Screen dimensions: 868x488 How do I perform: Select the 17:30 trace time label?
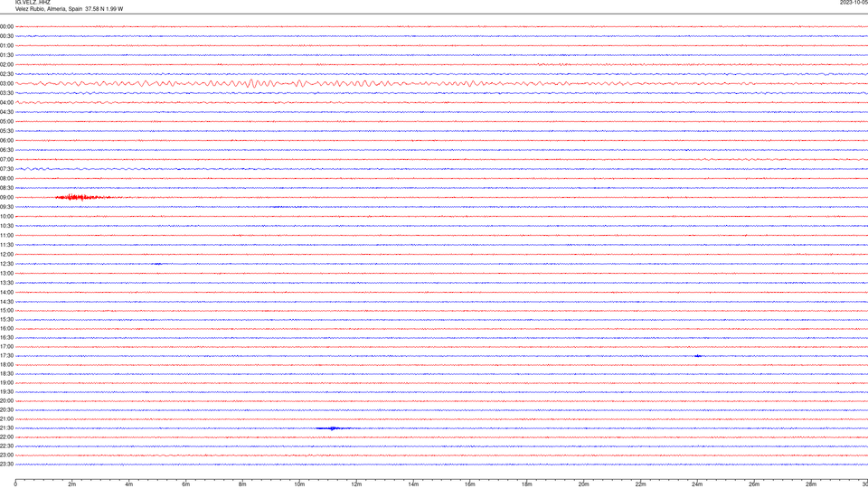tap(6, 356)
